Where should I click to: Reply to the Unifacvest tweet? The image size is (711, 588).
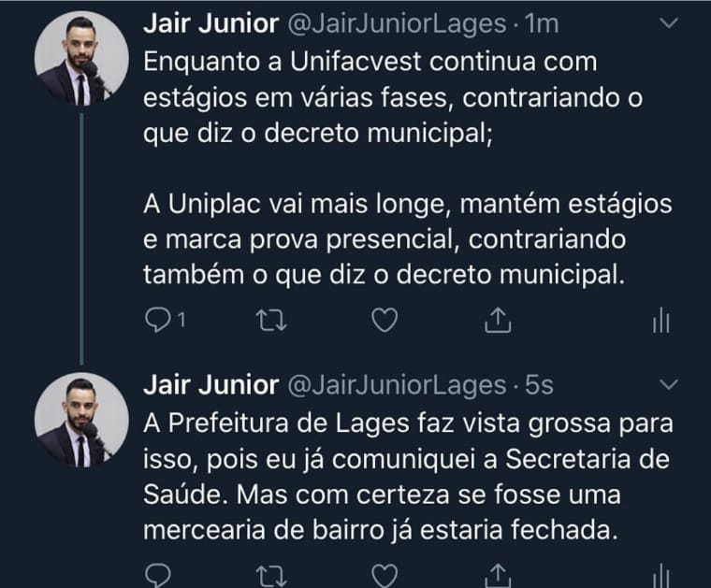[157, 321]
